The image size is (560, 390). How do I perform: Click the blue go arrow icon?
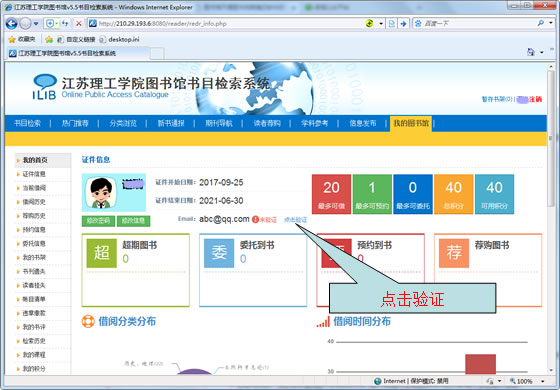pyautogui.click(x=404, y=24)
